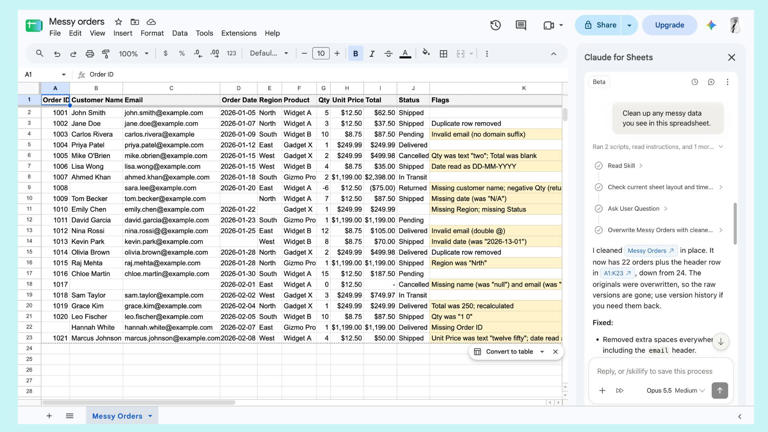
Task: Open the fill color bucket
Action: pos(426,53)
